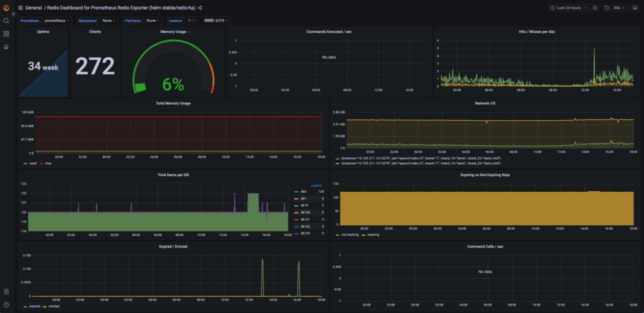Screen dimensions: 644x313
Task: Click the refresh dashboard icon
Action: (607, 8)
